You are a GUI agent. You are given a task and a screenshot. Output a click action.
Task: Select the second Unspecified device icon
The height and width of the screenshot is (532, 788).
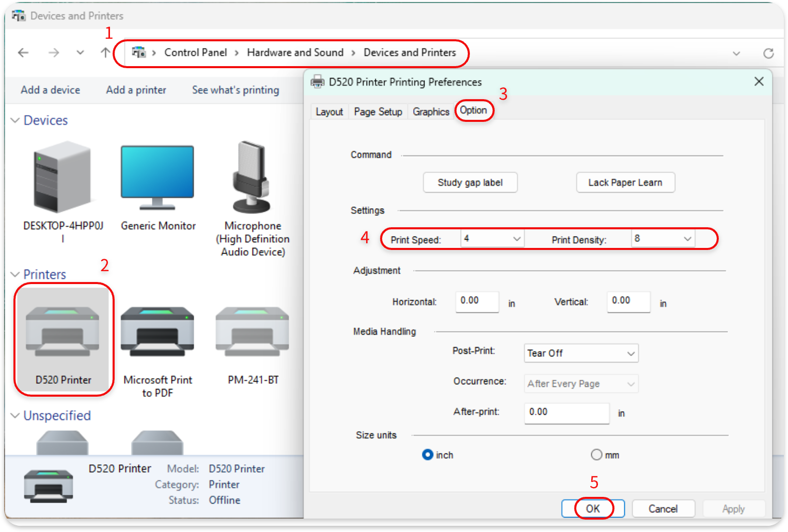tap(157, 443)
